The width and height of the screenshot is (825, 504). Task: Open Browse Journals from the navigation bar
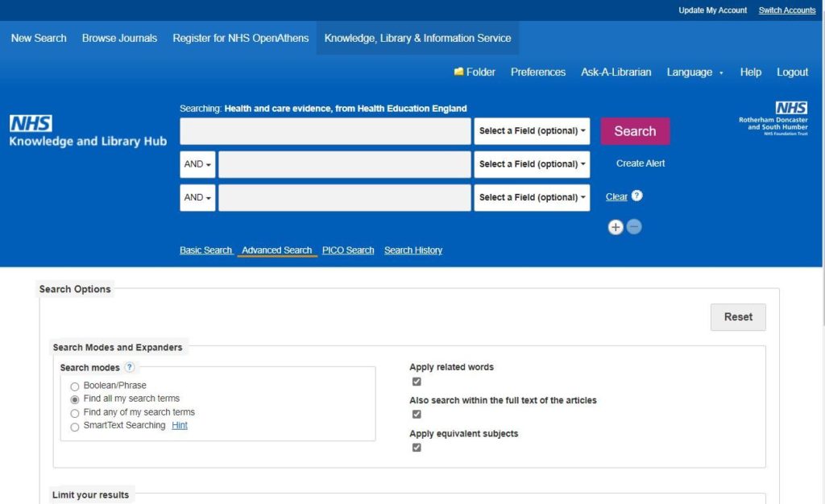pyautogui.click(x=119, y=37)
